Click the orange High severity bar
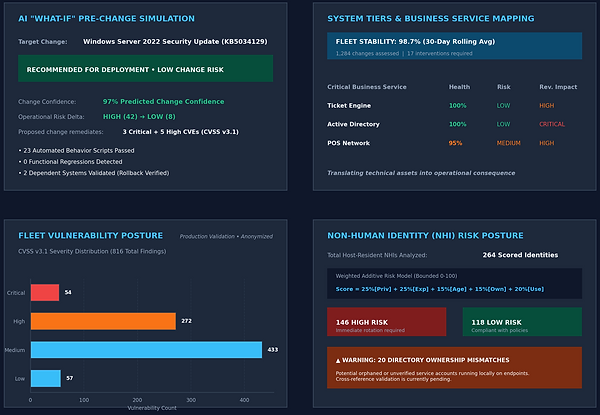 (103, 321)
